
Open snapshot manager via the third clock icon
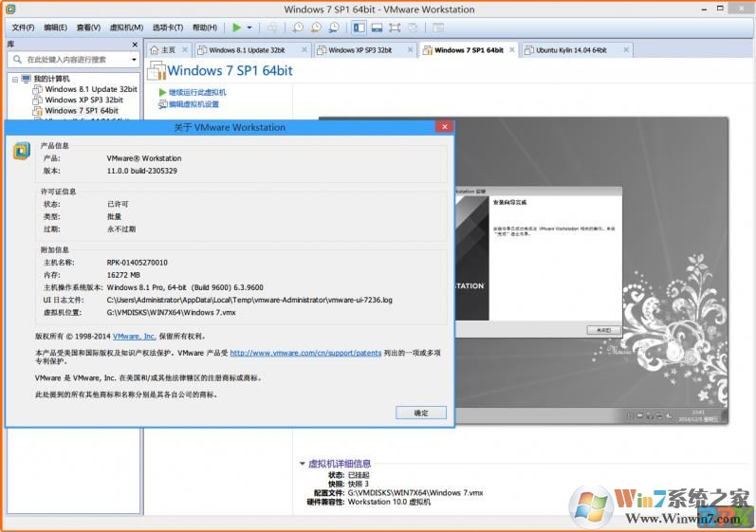334,28
